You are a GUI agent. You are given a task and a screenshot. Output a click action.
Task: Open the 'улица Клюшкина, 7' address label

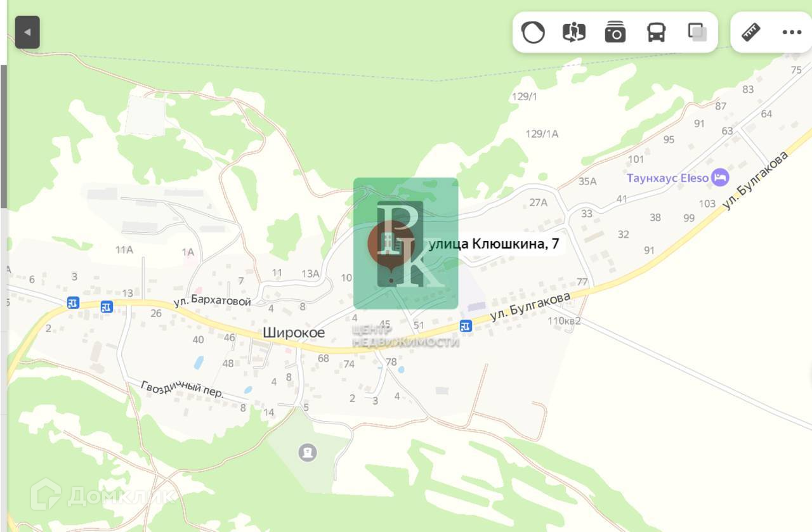[494, 244]
